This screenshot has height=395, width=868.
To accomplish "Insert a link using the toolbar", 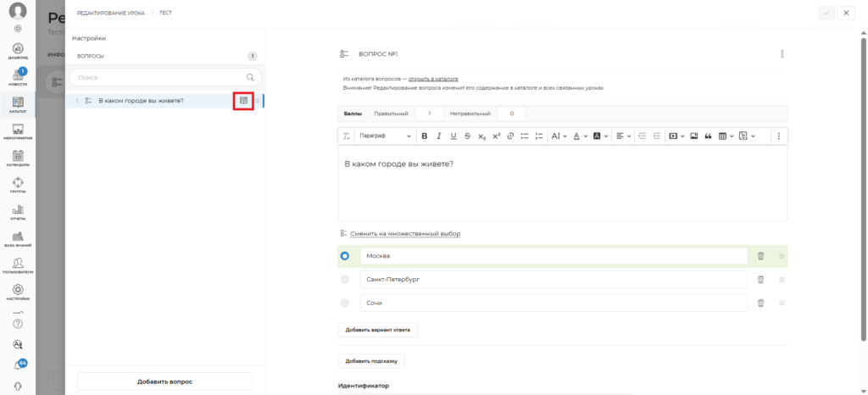I will (x=510, y=136).
